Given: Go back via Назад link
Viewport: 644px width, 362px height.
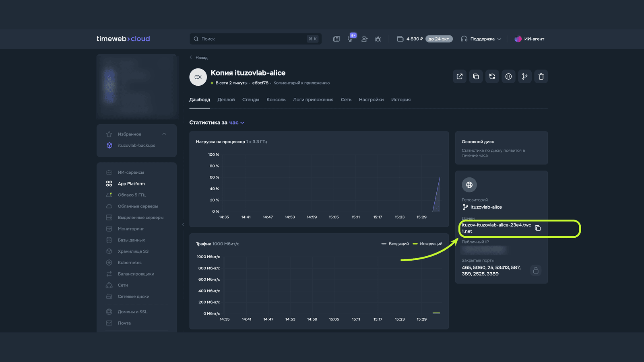Looking at the screenshot, I should [x=199, y=58].
